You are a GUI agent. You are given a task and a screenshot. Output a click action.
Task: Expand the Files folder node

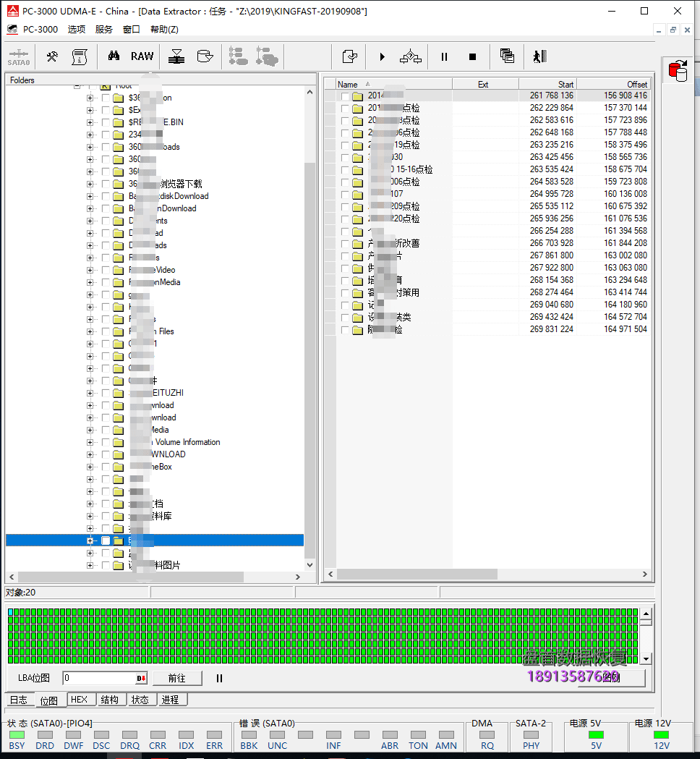[90, 331]
